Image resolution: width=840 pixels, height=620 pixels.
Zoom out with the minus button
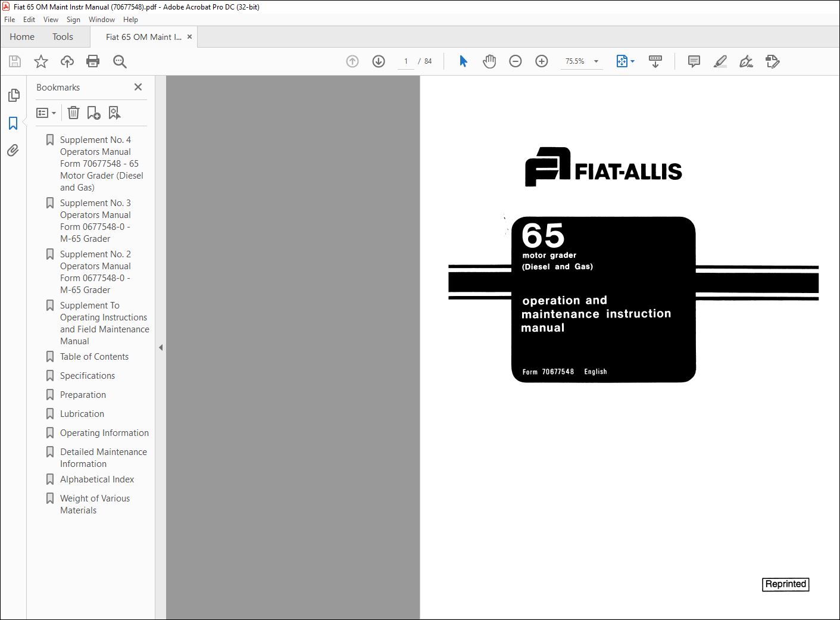click(516, 61)
